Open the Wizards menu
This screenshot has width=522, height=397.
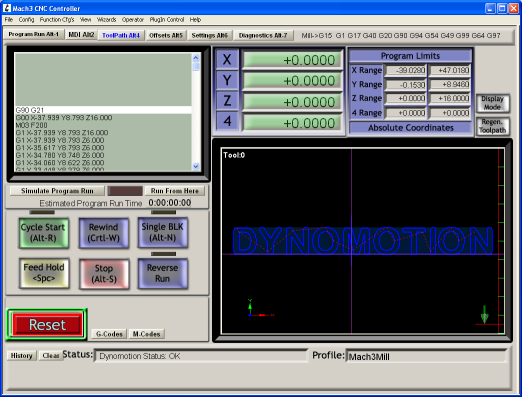(x=107, y=20)
